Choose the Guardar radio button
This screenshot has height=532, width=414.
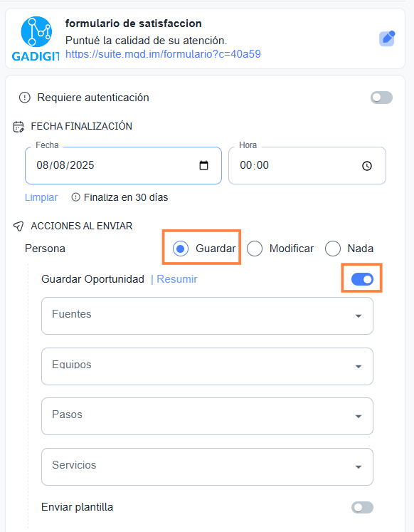coord(181,249)
